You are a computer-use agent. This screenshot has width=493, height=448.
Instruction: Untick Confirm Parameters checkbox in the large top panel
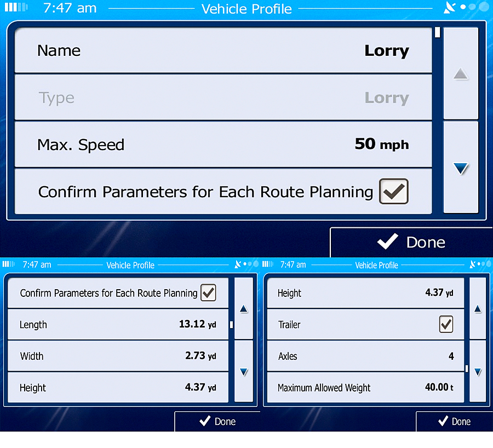pyautogui.click(x=393, y=192)
